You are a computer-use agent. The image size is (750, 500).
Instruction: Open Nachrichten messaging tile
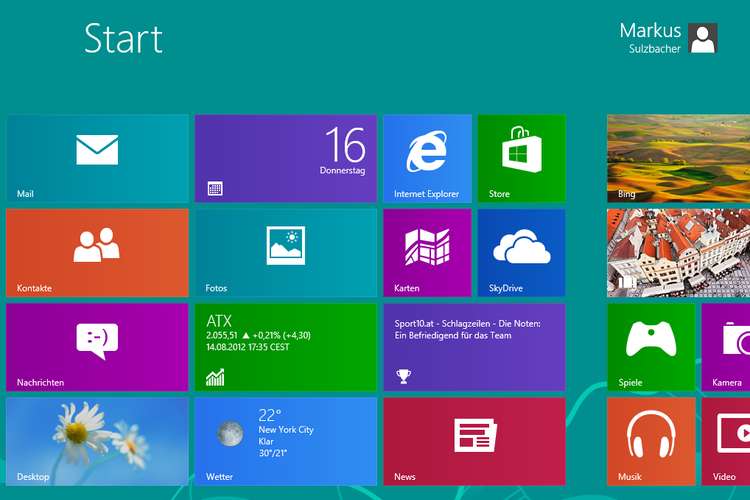(97, 347)
